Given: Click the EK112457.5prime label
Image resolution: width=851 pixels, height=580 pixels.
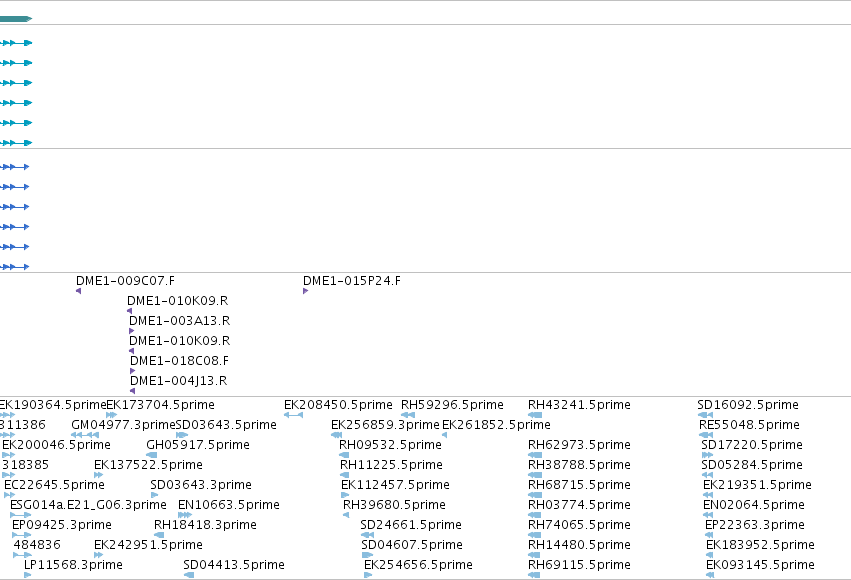Looking at the screenshot, I should tap(395, 485).
